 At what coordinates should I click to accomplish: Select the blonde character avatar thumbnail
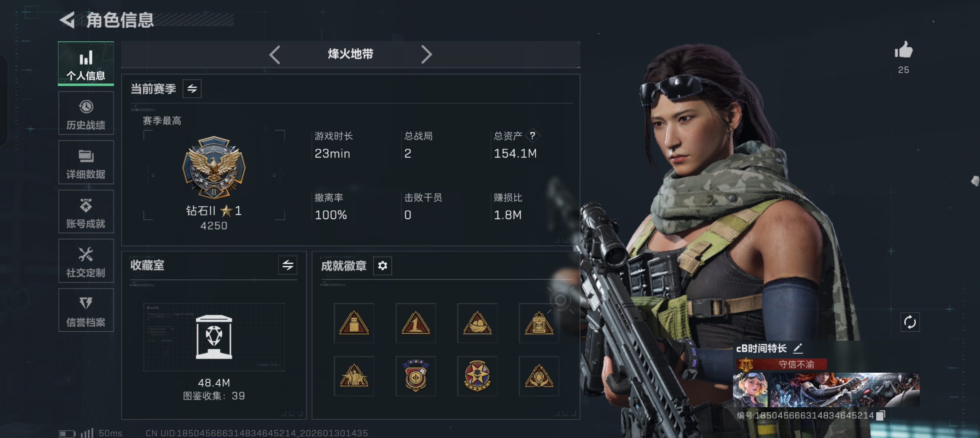[x=750, y=390]
